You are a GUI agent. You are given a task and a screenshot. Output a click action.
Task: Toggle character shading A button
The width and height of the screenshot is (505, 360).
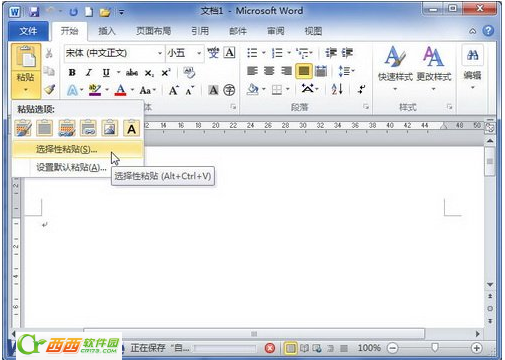pyautogui.click(x=213, y=90)
